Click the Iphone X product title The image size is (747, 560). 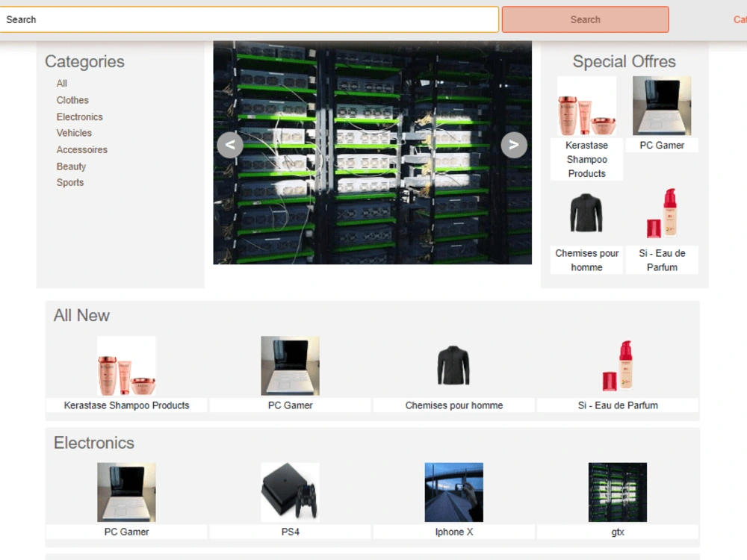(x=453, y=532)
